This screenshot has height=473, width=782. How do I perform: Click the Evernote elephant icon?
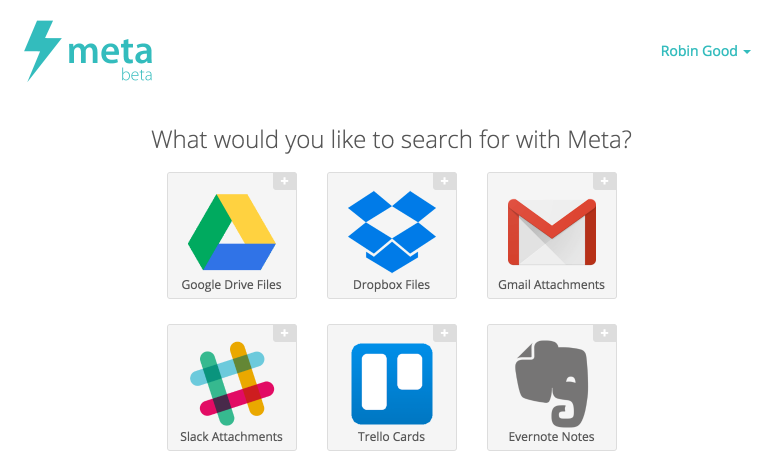pyautogui.click(x=552, y=383)
